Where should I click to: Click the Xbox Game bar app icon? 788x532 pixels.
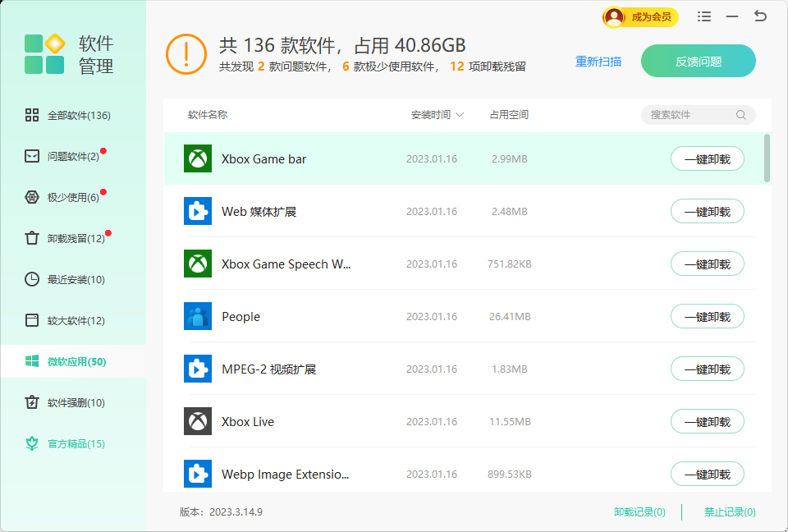pyautogui.click(x=198, y=158)
